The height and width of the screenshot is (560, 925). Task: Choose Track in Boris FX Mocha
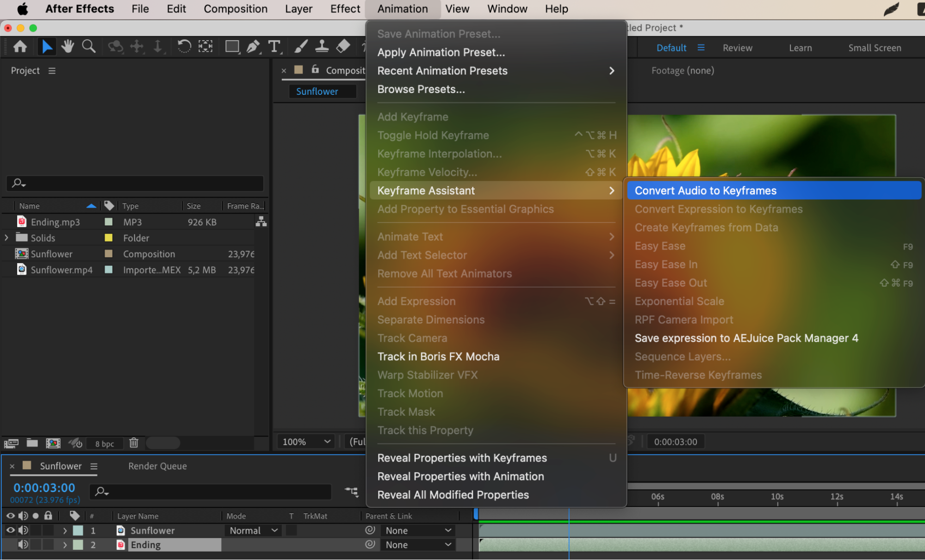point(496,357)
